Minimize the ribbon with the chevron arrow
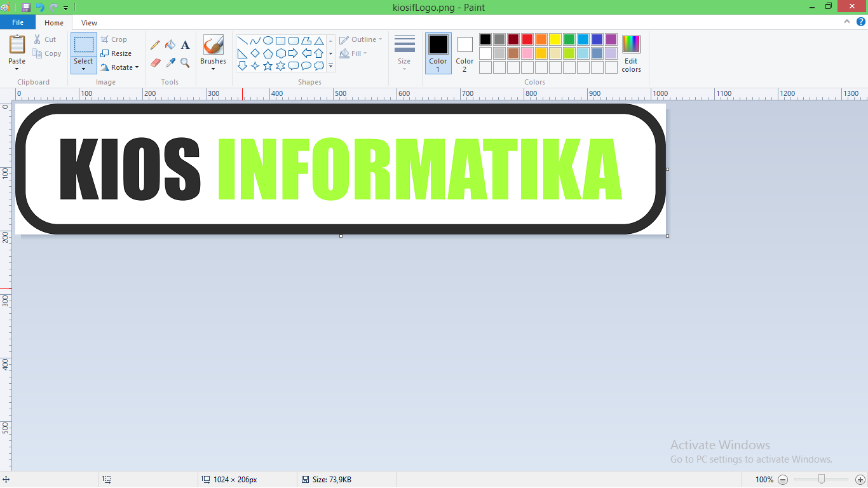This screenshot has width=868, height=488. pyautogui.click(x=847, y=22)
